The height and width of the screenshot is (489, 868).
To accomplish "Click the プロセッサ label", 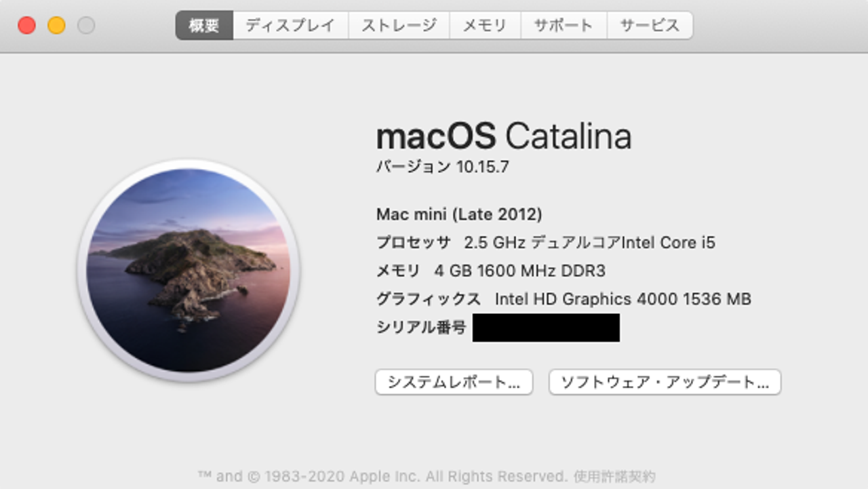I will coord(413,242).
